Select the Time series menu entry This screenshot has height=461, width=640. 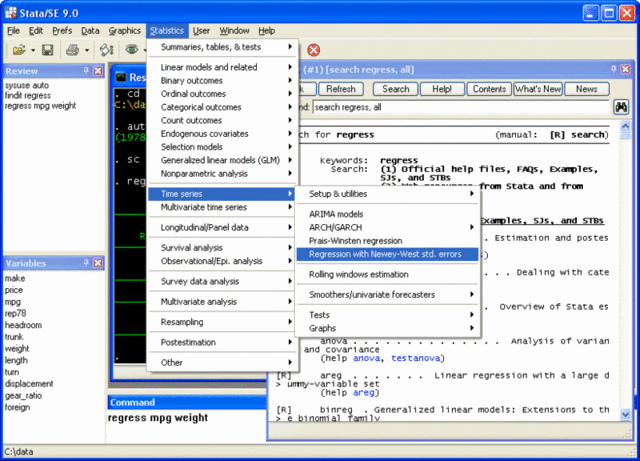tap(222, 194)
